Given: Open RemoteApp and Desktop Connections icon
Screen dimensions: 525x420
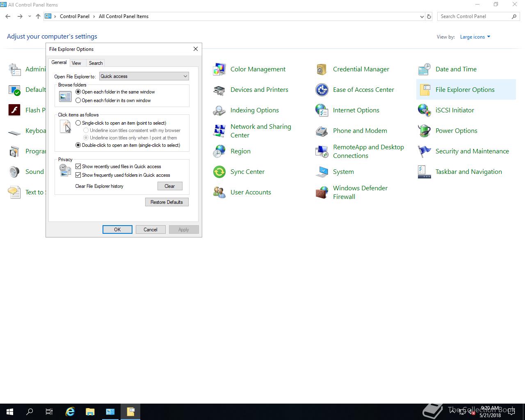Looking at the screenshot, I should pos(322,151).
